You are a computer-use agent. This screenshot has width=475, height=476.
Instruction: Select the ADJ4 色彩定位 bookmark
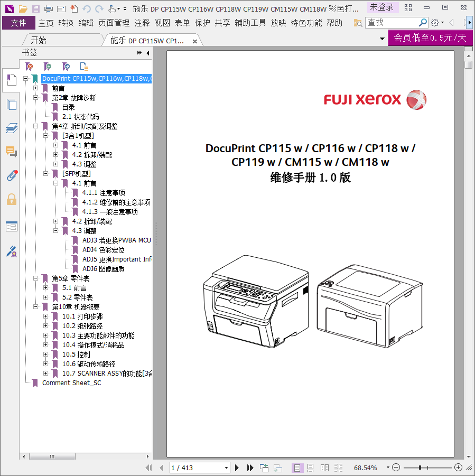[103, 250]
